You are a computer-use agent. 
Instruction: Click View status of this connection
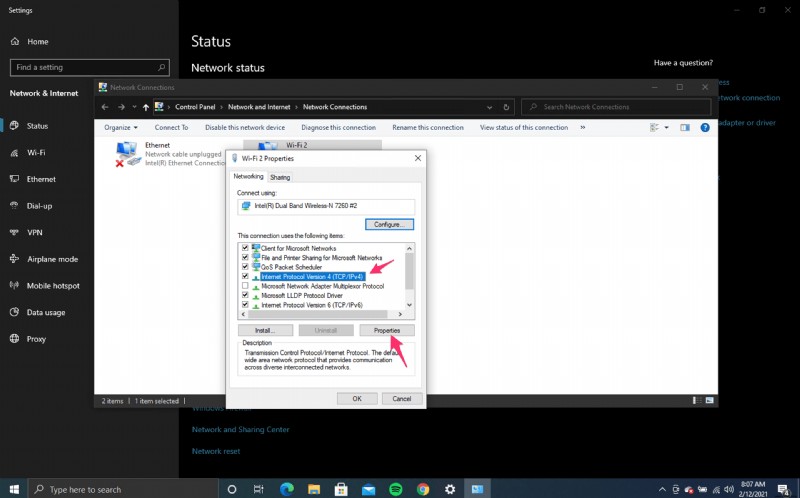[x=523, y=128]
